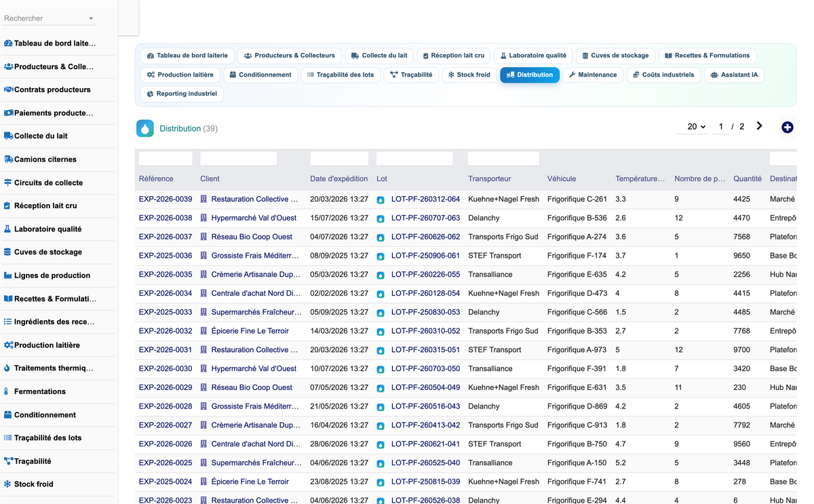This screenshot has height=504, width=814.
Task: Click the Circuits de collecte sidebar icon
Action: (8, 182)
